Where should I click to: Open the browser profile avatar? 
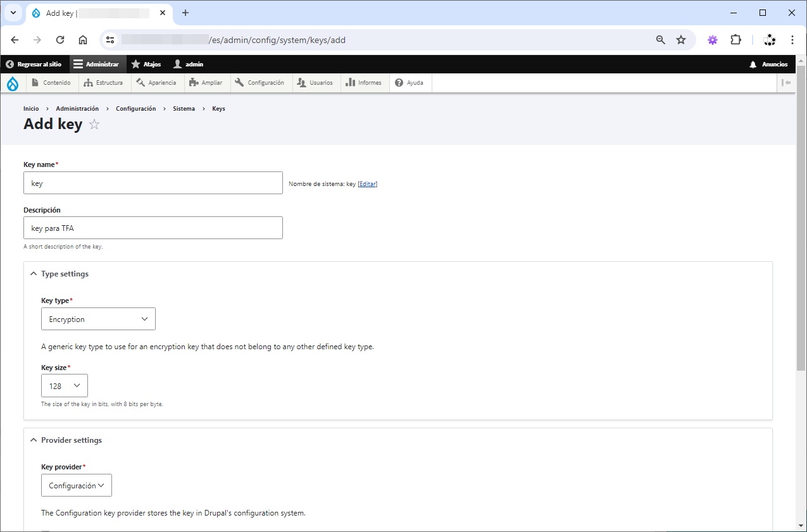tap(769, 40)
